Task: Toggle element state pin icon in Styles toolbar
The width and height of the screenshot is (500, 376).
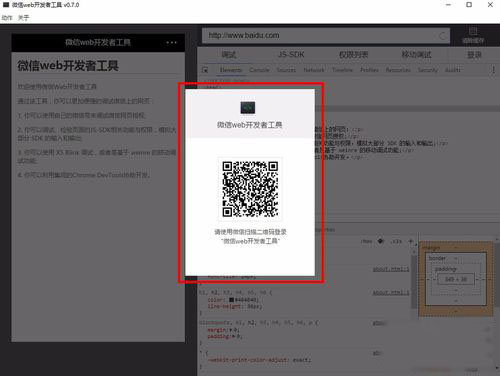Action: coord(381,241)
